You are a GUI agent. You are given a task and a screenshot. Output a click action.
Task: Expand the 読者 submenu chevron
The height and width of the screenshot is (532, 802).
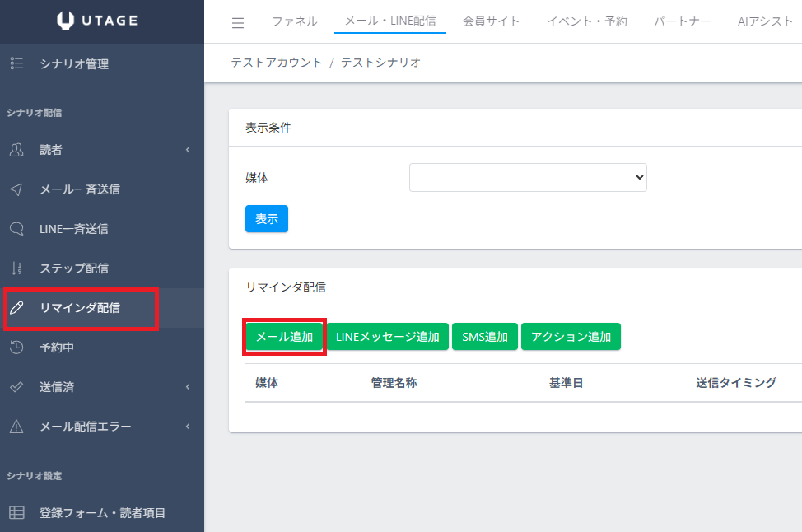188,150
